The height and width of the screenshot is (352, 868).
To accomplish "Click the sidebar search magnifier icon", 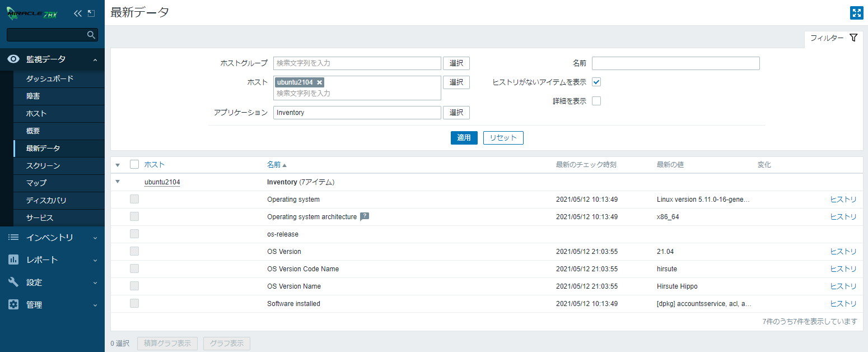I will [91, 35].
